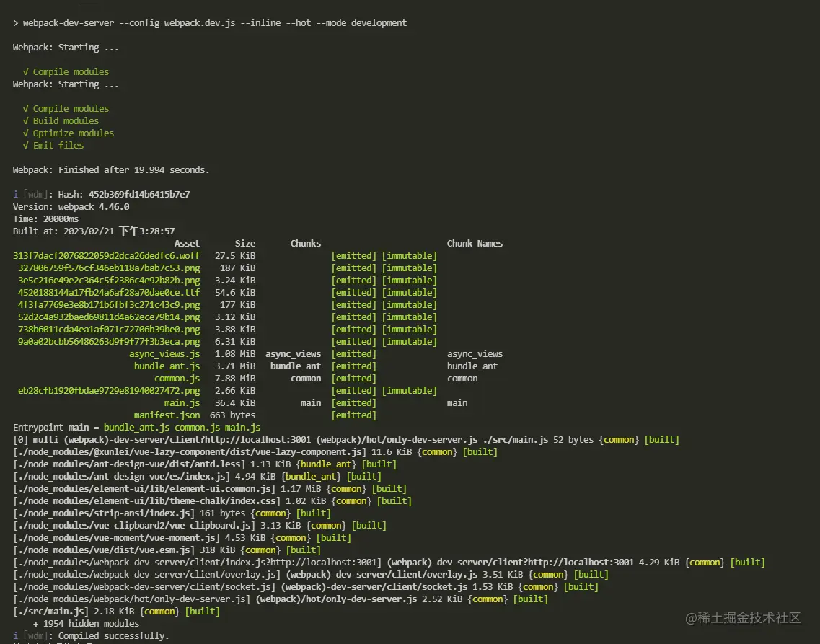Click the 'Optimize modules' line
The height and width of the screenshot is (644, 820).
click(x=68, y=133)
